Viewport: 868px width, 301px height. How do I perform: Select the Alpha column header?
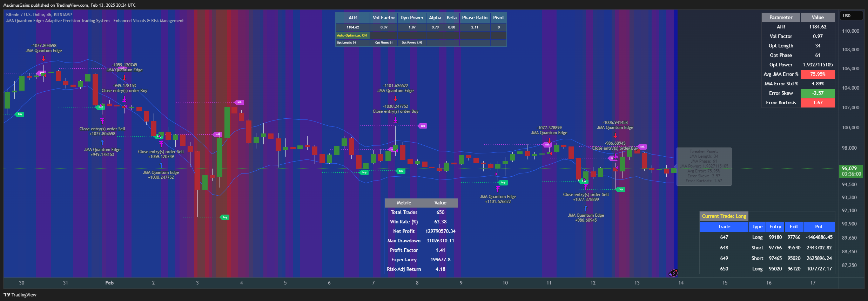435,18
